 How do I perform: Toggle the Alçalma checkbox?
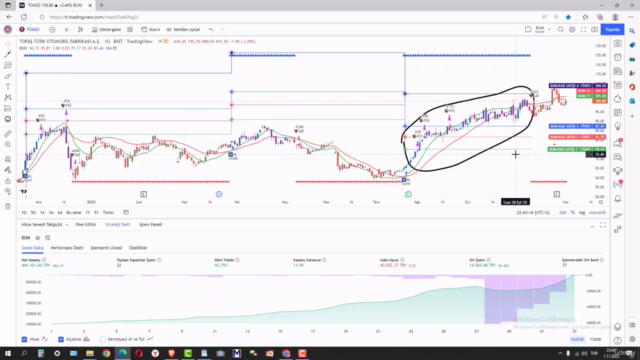pos(61,339)
